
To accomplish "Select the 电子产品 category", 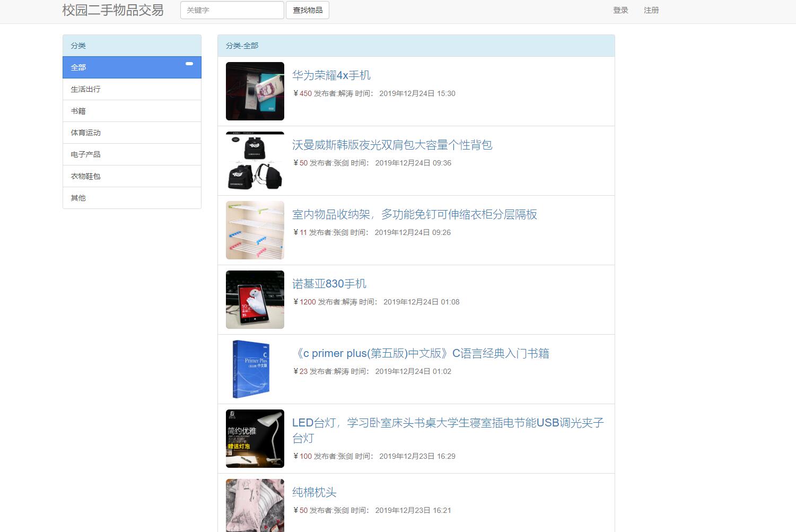I will [85, 154].
